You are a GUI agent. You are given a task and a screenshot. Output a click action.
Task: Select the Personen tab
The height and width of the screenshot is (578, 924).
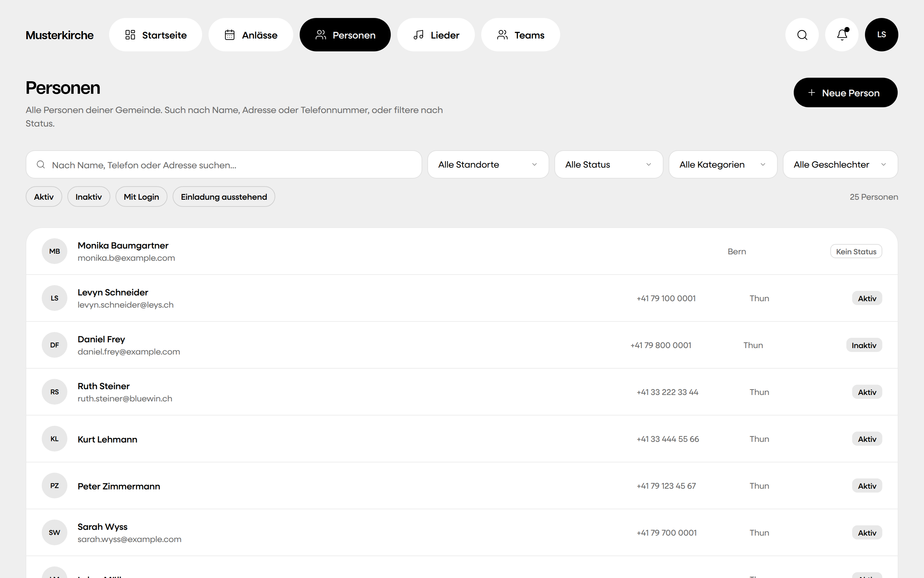(x=345, y=35)
